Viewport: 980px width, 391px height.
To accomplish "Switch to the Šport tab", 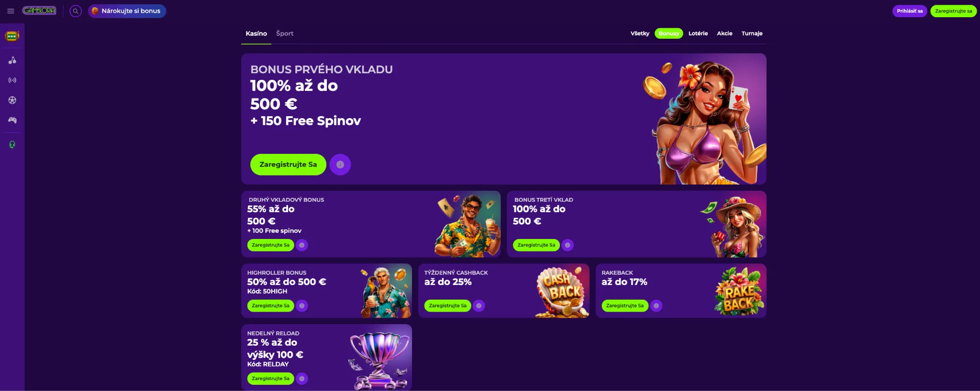I will 285,33.
